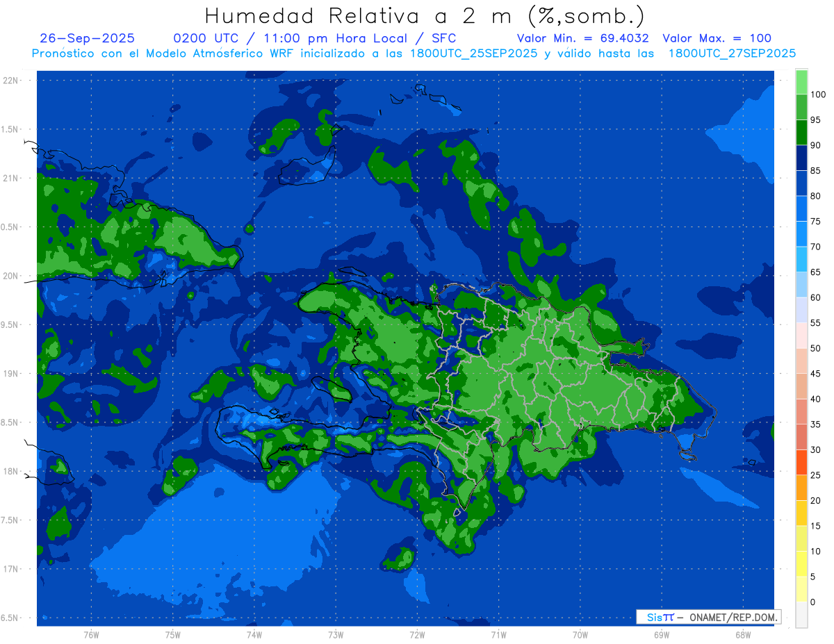Screen dimensions: 834x644
Task: Click the WRF model forecast description line
Action: click(x=414, y=53)
